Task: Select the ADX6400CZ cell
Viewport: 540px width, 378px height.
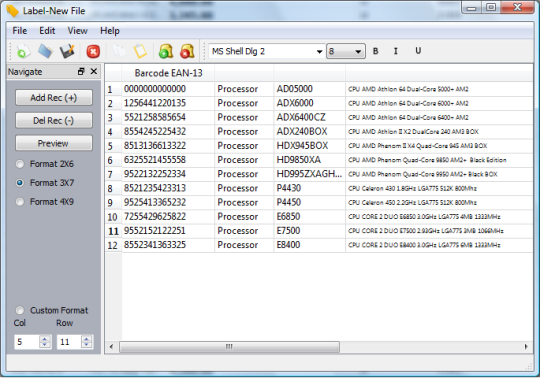Action: (x=310, y=117)
